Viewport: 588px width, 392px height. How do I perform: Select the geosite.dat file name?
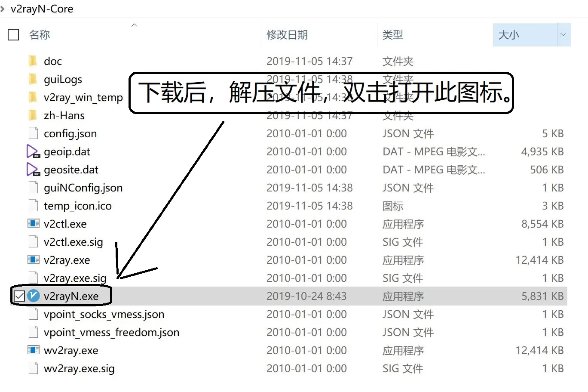tap(71, 170)
